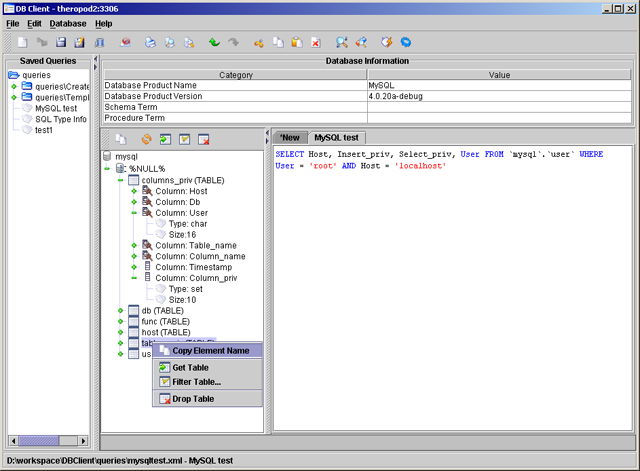Image resolution: width=640 pixels, height=471 pixels.
Task: Collapse the %NULL% schema node
Action: [107, 168]
